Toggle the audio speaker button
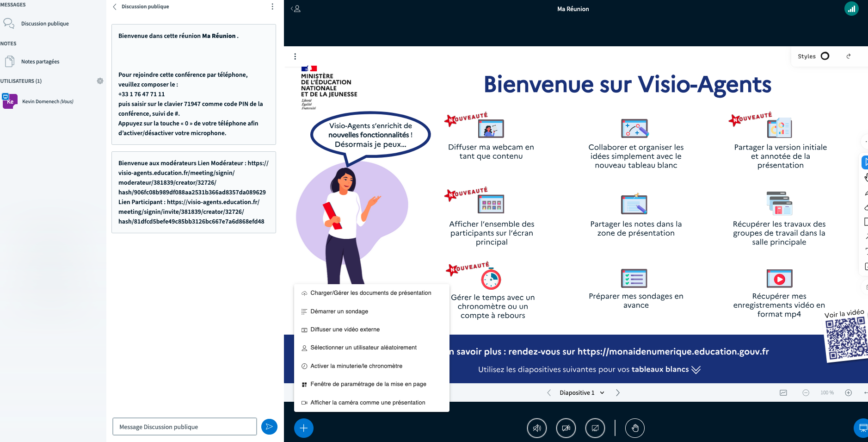This screenshot has width=868, height=442. pos(536,428)
